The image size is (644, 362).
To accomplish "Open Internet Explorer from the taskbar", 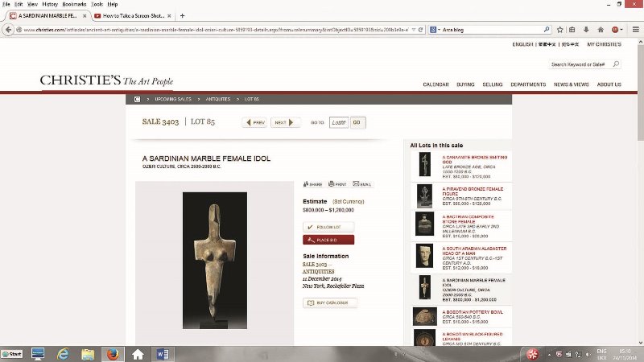I will tap(64, 353).
